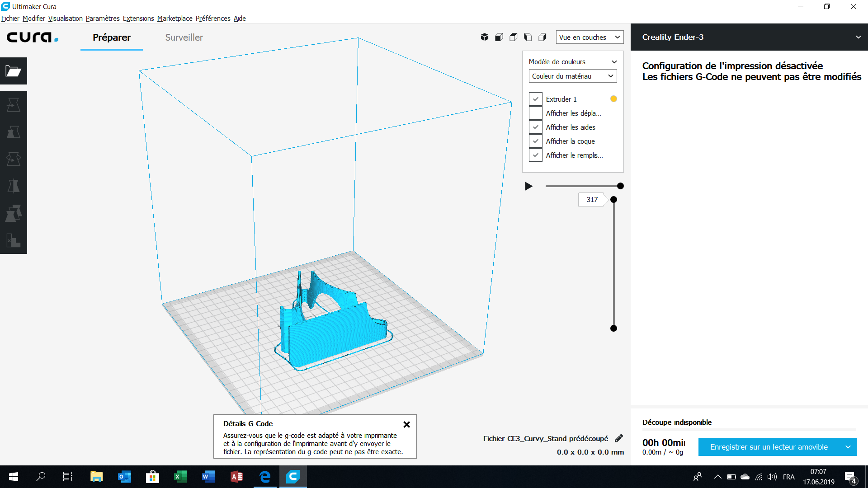This screenshot has width=868, height=488.
Task: Switch to the Surveiller tab
Action: click(184, 38)
